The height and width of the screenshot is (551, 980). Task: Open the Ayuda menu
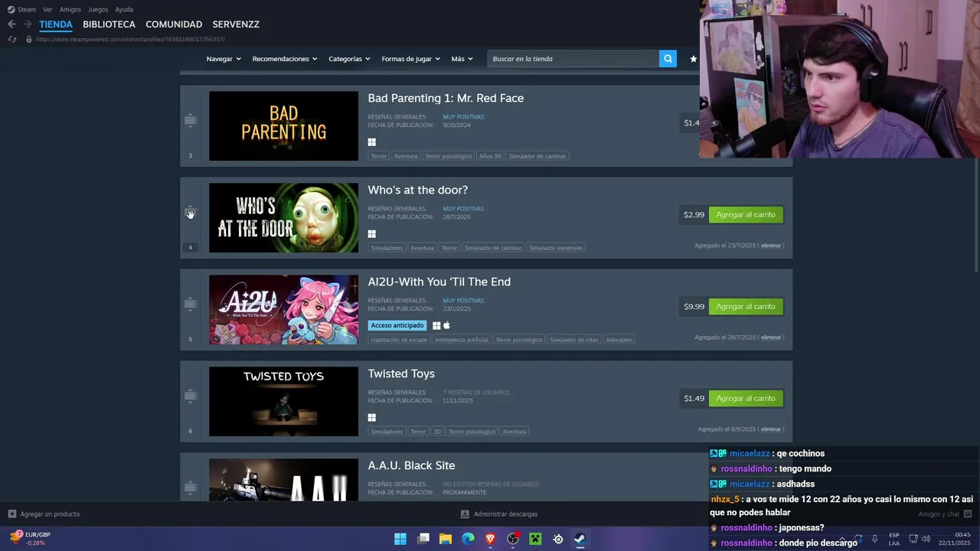124,9
